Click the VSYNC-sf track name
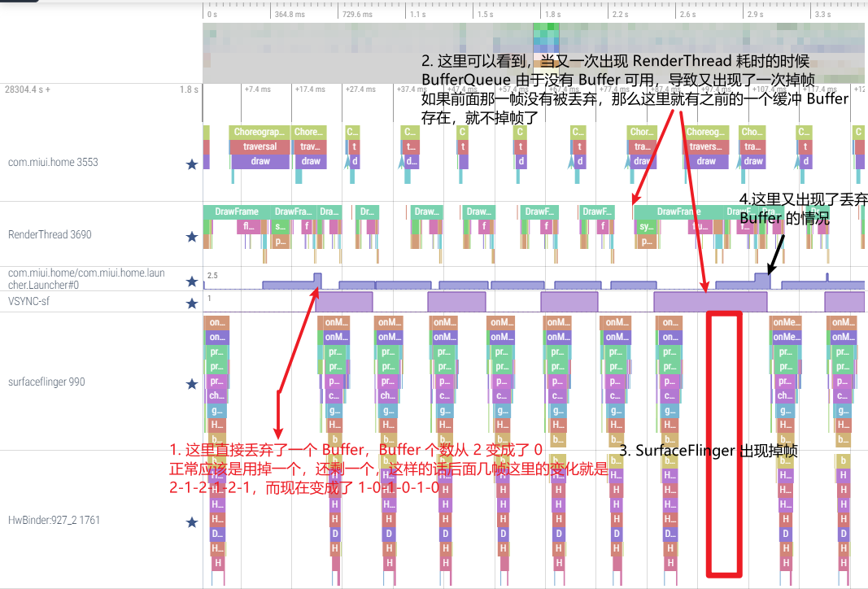Image resolution: width=868 pixels, height=589 pixels. coord(28,302)
